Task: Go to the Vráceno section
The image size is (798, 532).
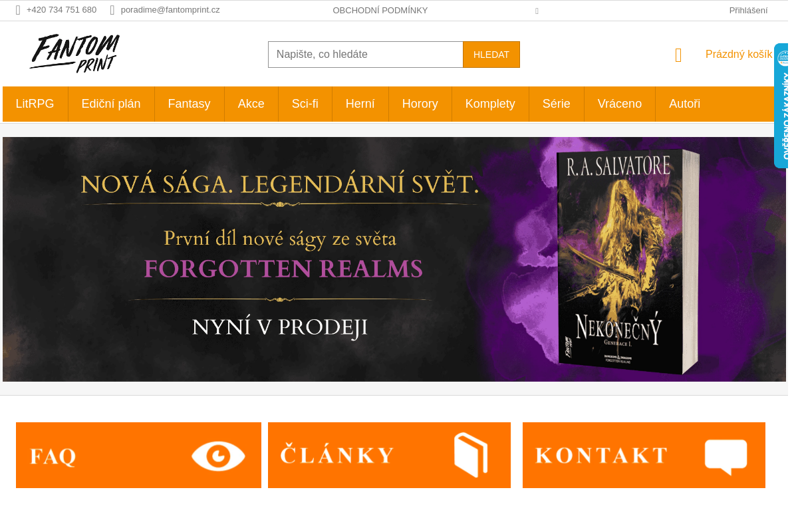Action: pos(620,104)
